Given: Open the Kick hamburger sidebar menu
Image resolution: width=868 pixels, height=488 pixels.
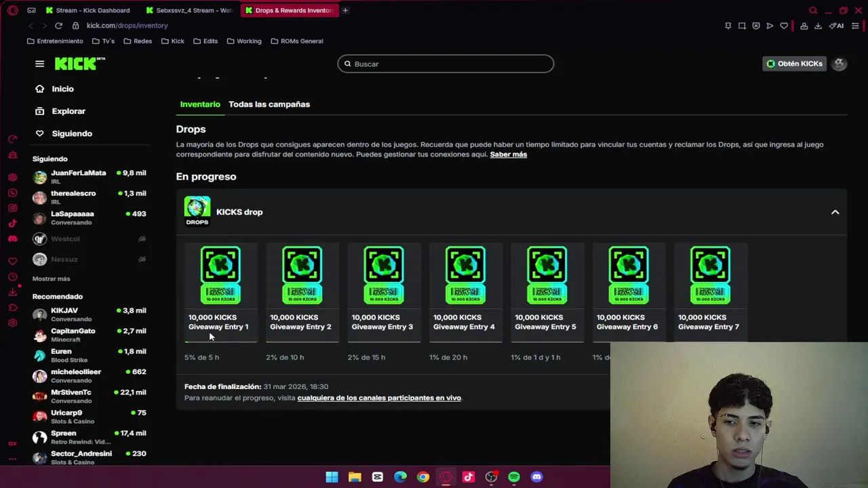Looking at the screenshot, I should click(x=39, y=64).
